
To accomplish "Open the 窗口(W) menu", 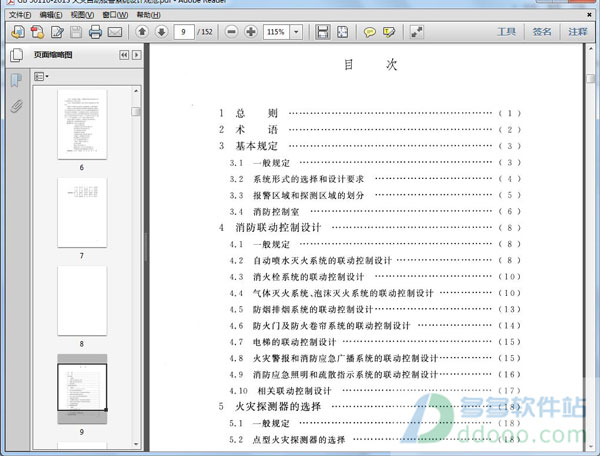I will 115,15.
